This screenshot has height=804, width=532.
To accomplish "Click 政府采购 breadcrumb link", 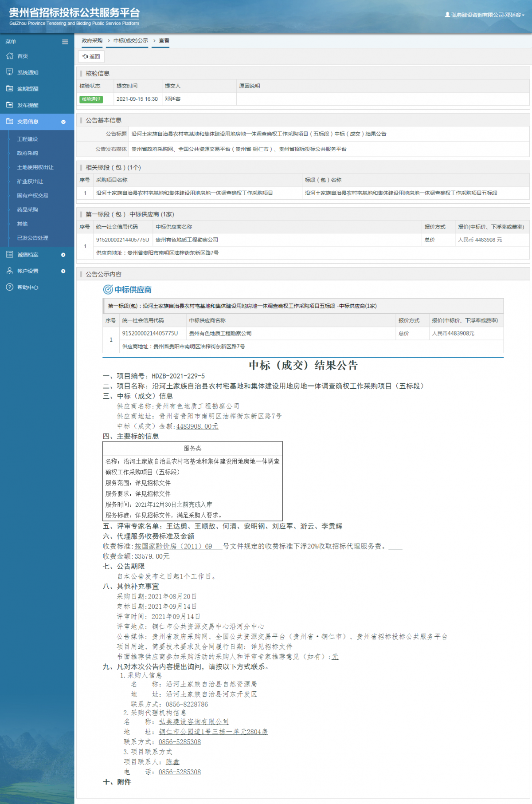I will coord(92,40).
